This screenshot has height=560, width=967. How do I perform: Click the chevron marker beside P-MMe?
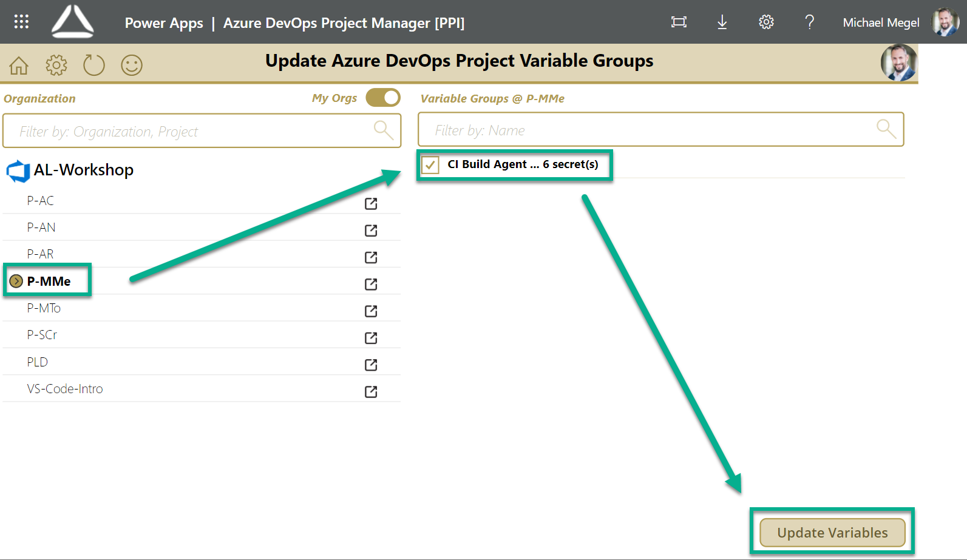[16, 281]
